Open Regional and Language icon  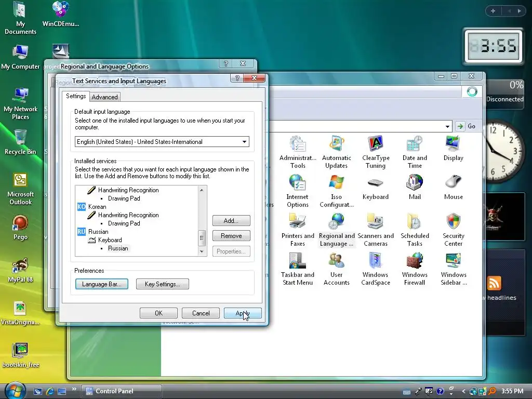[336, 230]
